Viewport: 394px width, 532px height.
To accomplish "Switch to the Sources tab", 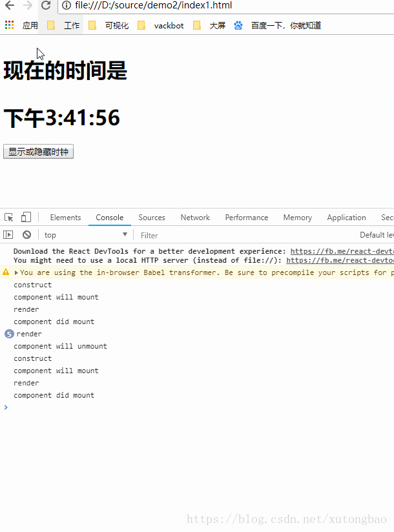I will pyautogui.click(x=152, y=218).
